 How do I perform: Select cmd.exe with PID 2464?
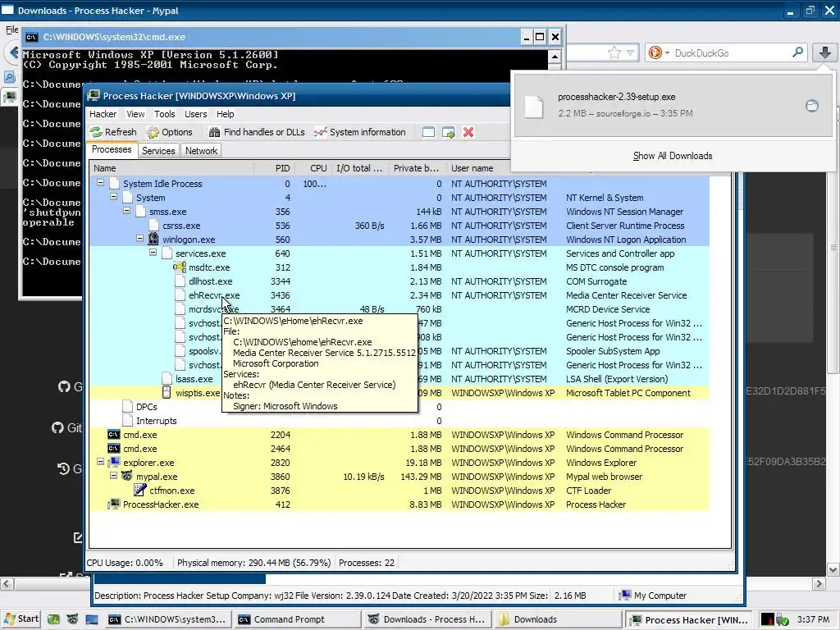click(x=399, y=449)
